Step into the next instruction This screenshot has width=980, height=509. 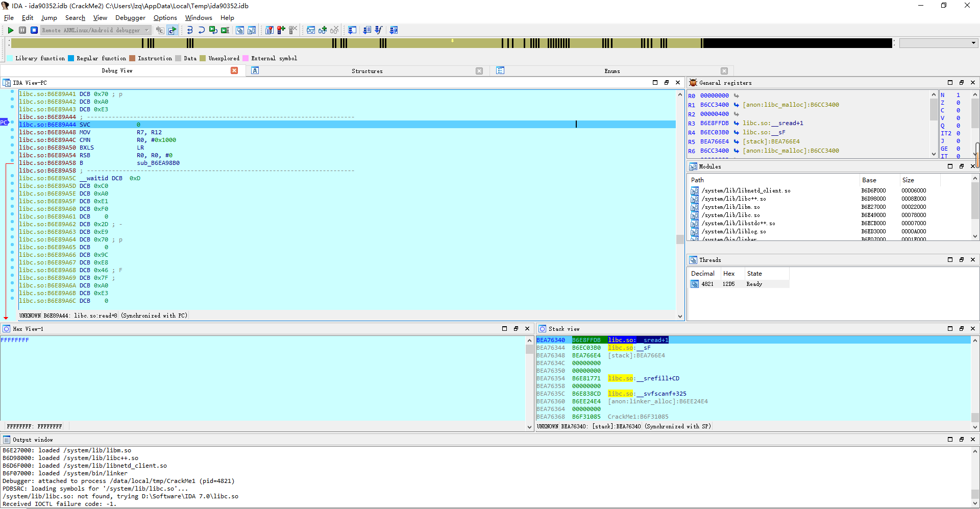click(x=189, y=30)
